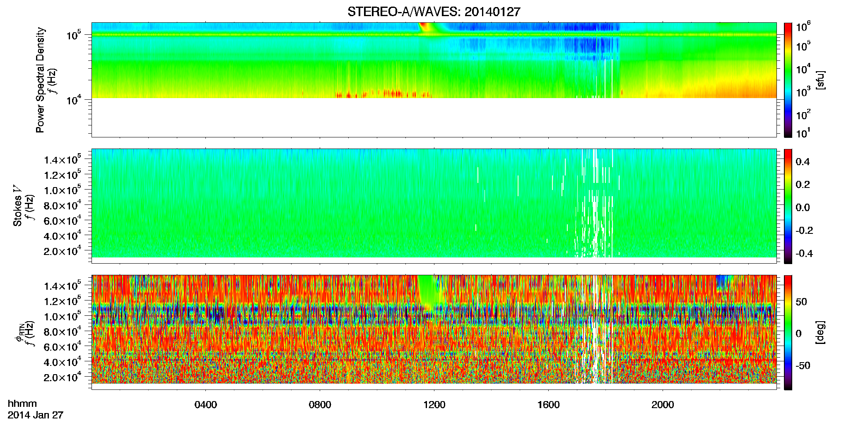Click the 4.0×10^4 tick on phi RTN panel

tap(63, 362)
